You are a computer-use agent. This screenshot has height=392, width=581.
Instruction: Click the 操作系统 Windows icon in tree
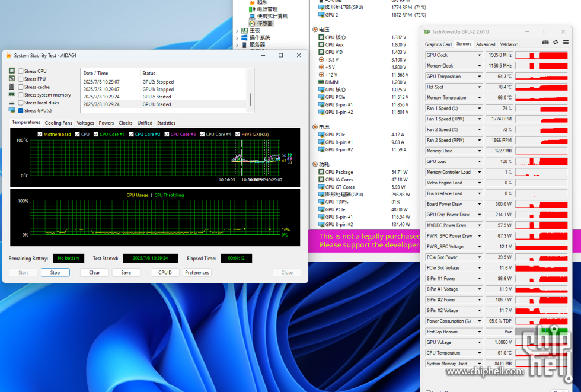tap(244, 37)
